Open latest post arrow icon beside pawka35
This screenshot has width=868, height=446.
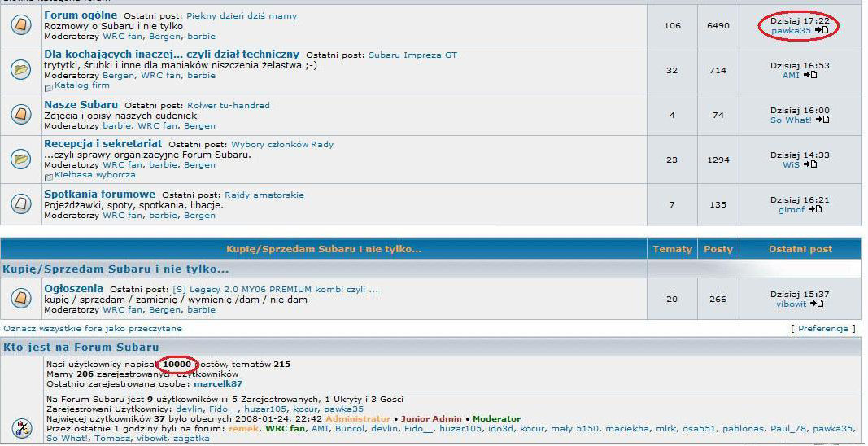(x=822, y=30)
